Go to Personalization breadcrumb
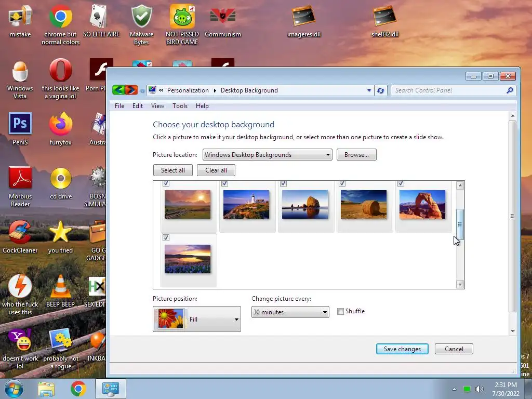 (188, 90)
